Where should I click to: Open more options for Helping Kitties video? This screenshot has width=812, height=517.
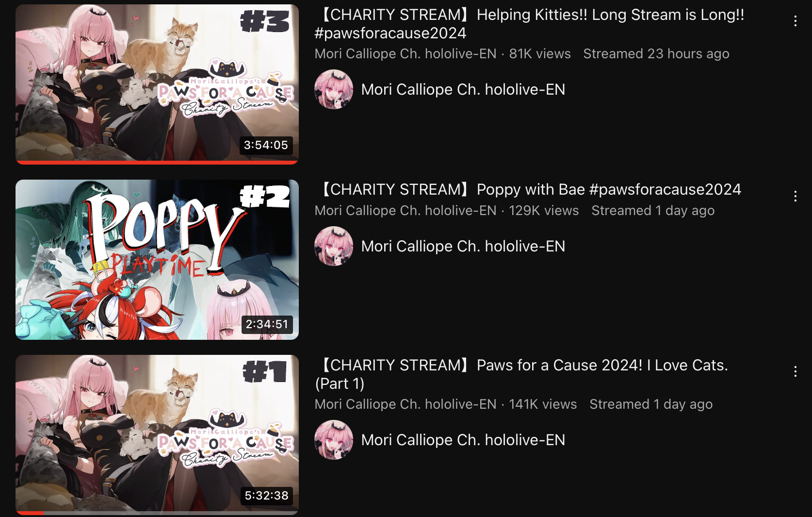(x=795, y=21)
